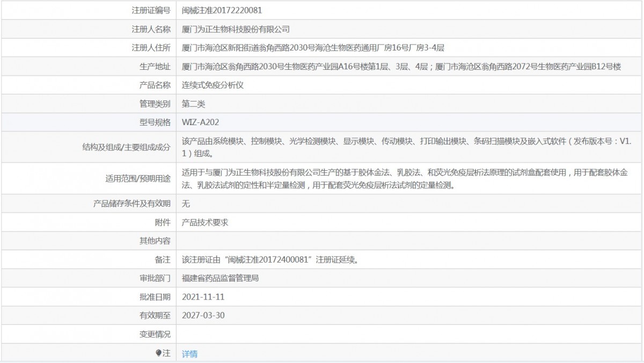
Task: Select the 批准日期 label
Action: [155, 296]
